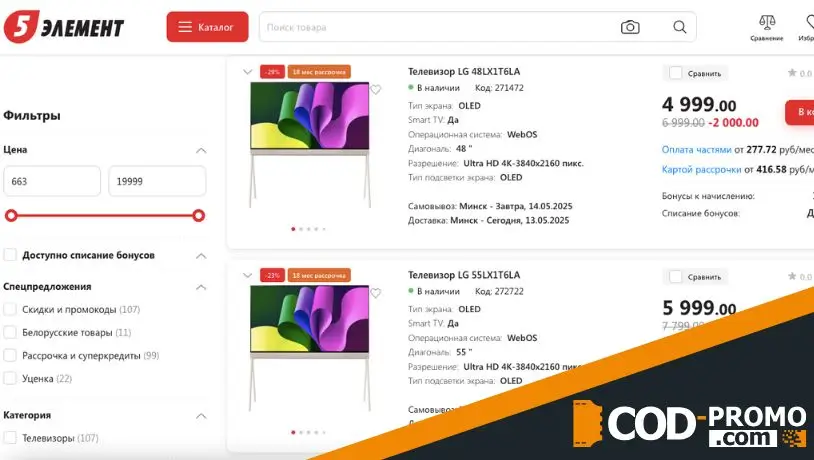Select minimum price field 663

pos(52,181)
